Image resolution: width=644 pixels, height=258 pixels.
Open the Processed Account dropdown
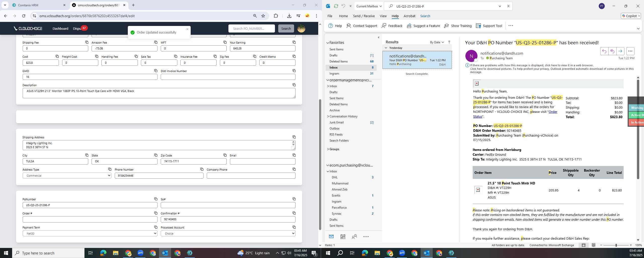(228, 234)
